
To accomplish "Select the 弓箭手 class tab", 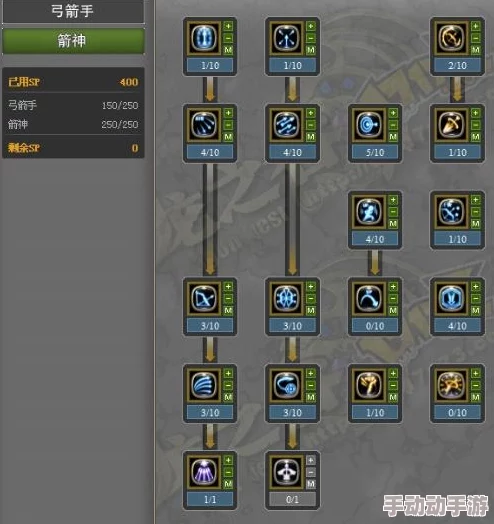I will (73, 11).
